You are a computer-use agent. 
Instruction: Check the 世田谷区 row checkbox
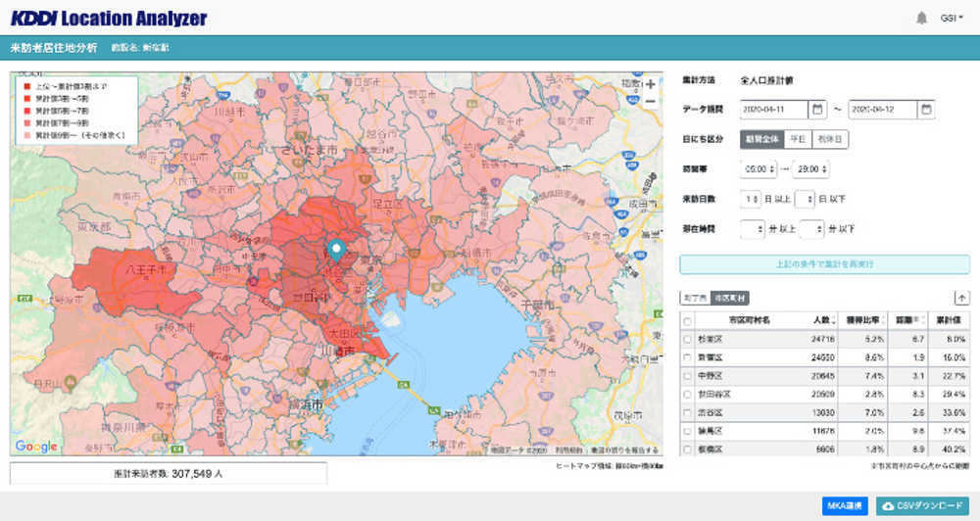(688, 395)
